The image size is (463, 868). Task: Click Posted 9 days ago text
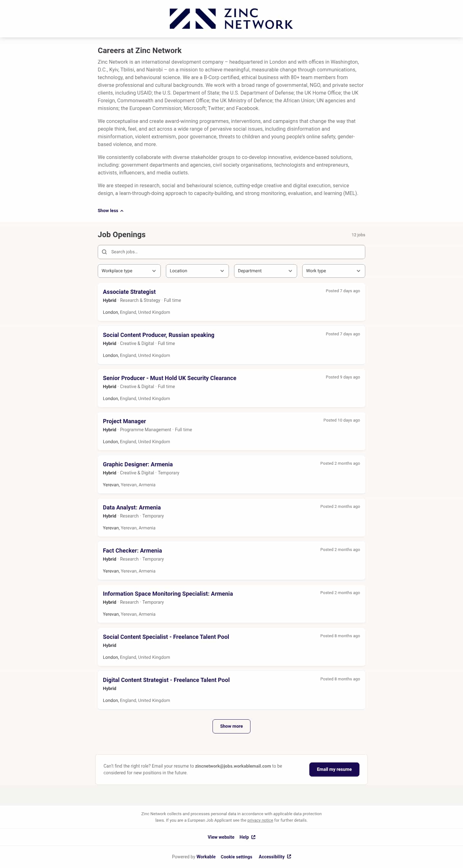click(343, 377)
